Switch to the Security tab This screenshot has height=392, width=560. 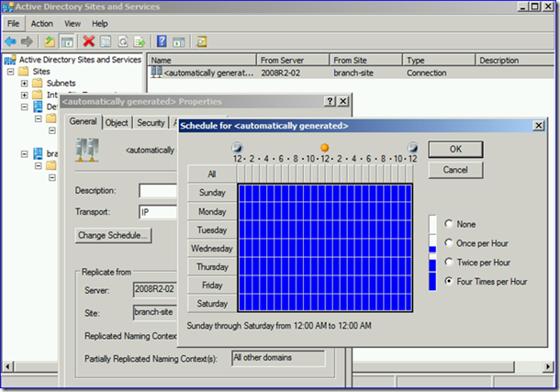click(x=151, y=123)
